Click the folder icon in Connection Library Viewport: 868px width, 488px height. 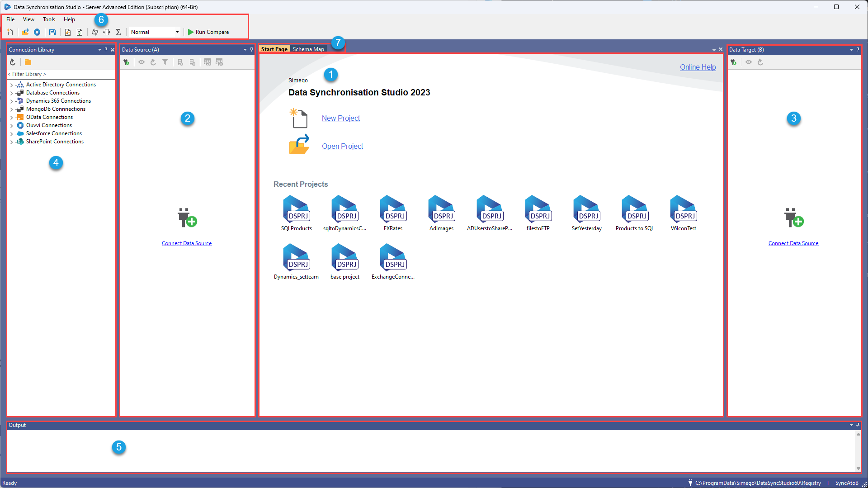coord(28,62)
